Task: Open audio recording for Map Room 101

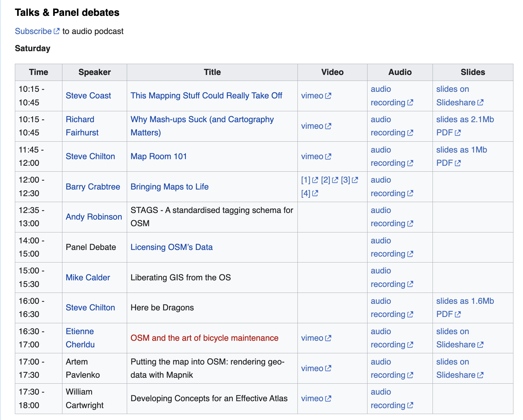Action: coord(392,157)
